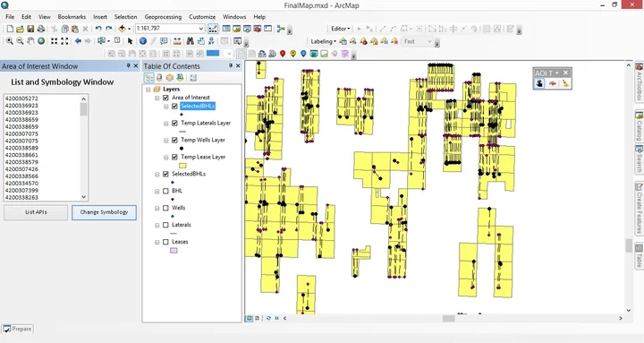Open the Python window icon
This screenshot has width=644, height=343.
click(x=267, y=29)
